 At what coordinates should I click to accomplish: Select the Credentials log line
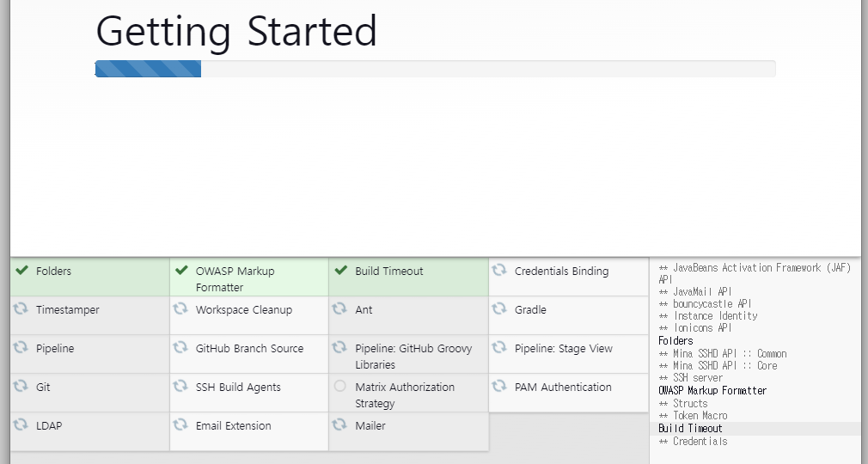click(693, 442)
